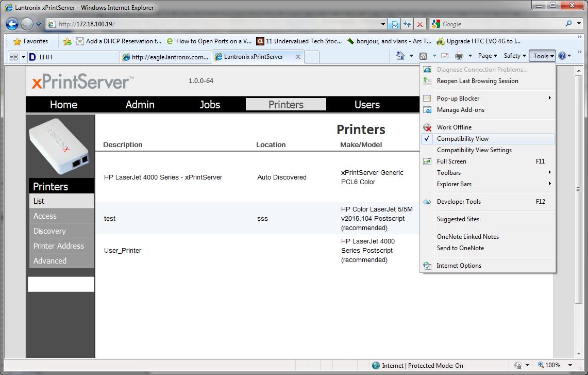Expand the Pop-up Blocker submenu
The height and width of the screenshot is (375, 588).
coord(458,99)
